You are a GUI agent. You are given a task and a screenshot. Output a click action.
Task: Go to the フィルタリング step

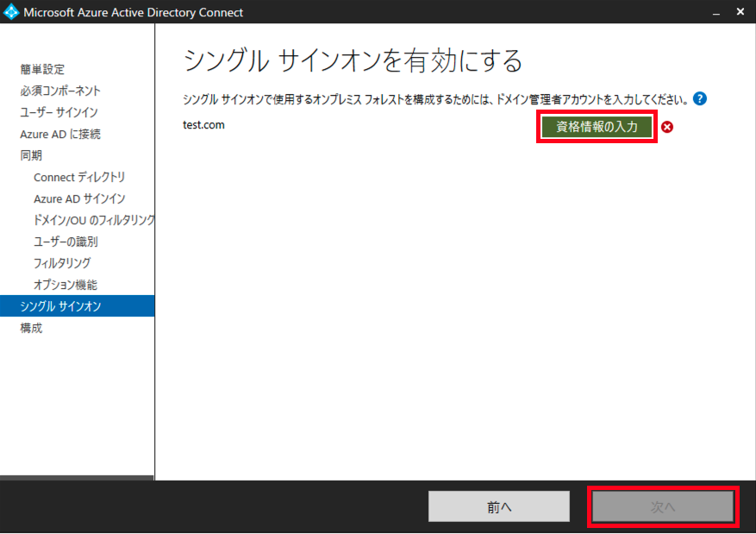point(62,263)
